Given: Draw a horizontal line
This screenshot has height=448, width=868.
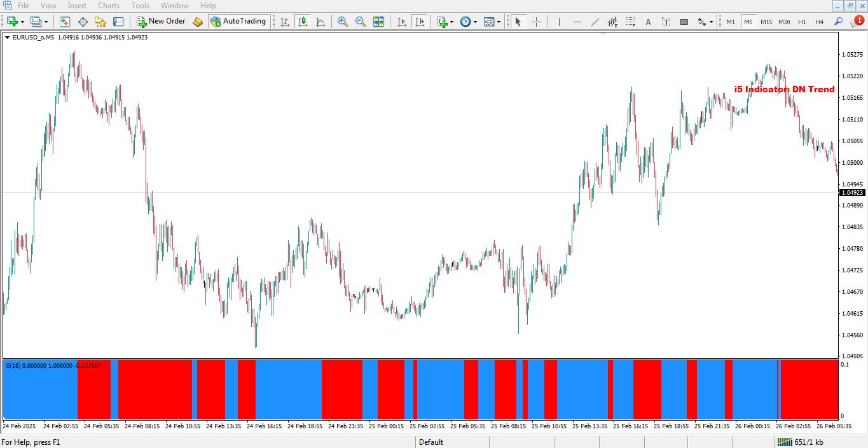Looking at the screenshot, I should pyautogui.click(x=577, y=22).
